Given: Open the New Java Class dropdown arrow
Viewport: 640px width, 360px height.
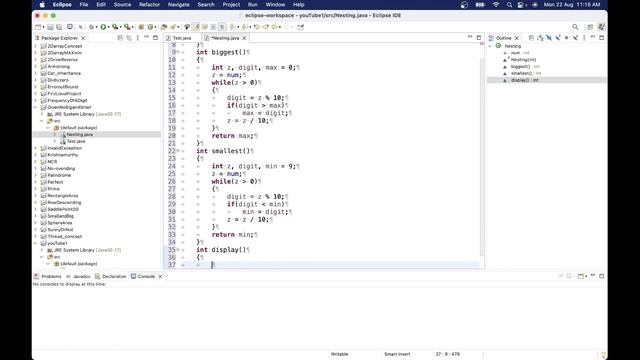Looking at the screenshot, I should pyautogui.click(x=156, y=27).
